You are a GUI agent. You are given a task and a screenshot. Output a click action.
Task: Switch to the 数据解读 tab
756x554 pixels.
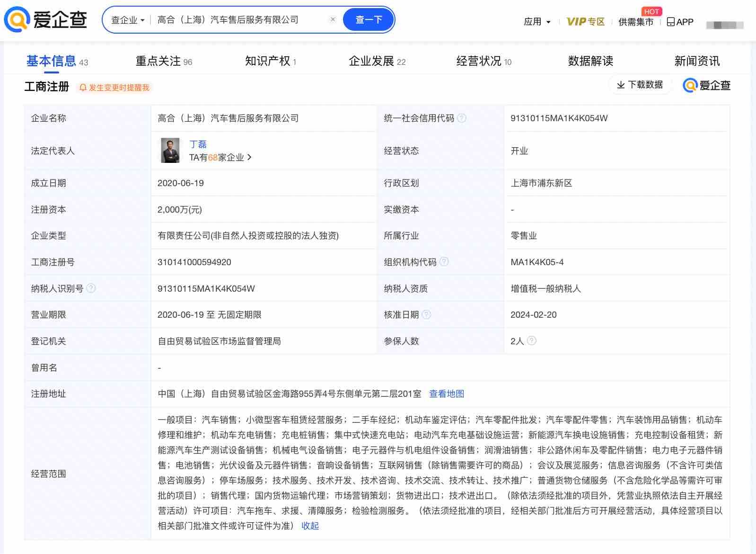click(x=590, y=61)
